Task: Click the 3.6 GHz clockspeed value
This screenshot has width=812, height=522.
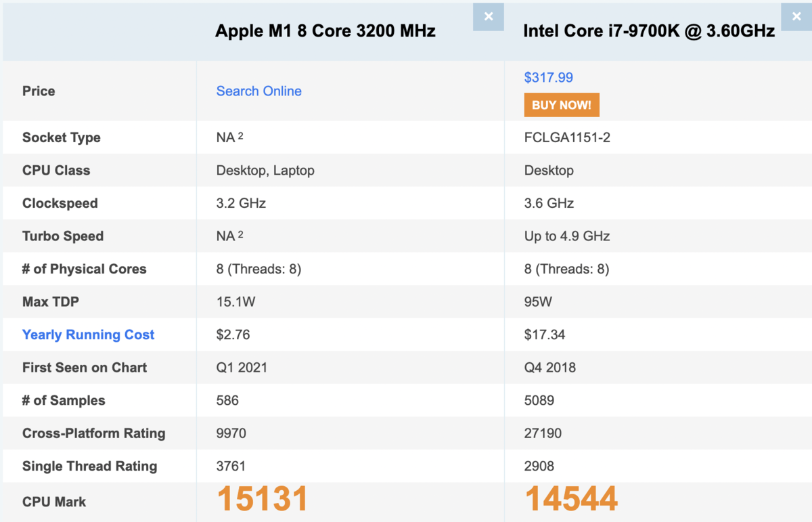Action: point(549,203)
